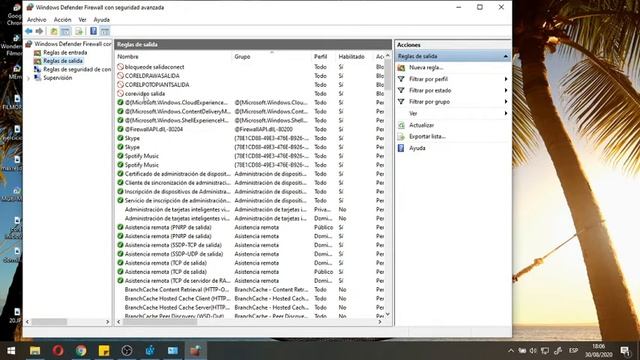This screenshot has height=360, width=640.
Task: Click the volume icon in system tray
Action: (x=533, y=351)
